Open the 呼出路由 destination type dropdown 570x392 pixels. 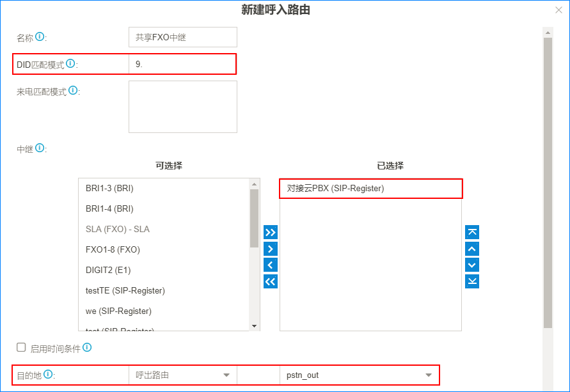(x=182, y=375)
